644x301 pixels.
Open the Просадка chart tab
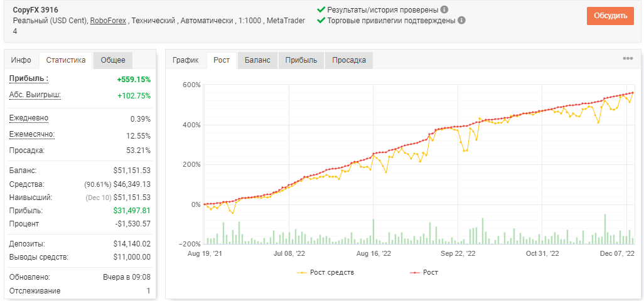349,60
